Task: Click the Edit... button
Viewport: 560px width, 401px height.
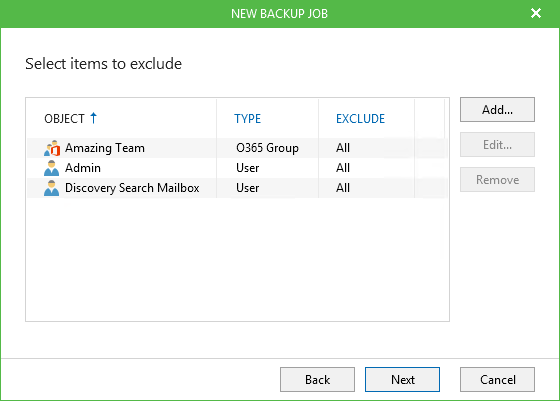Action: pyautogui.click(x=497, y=145)
